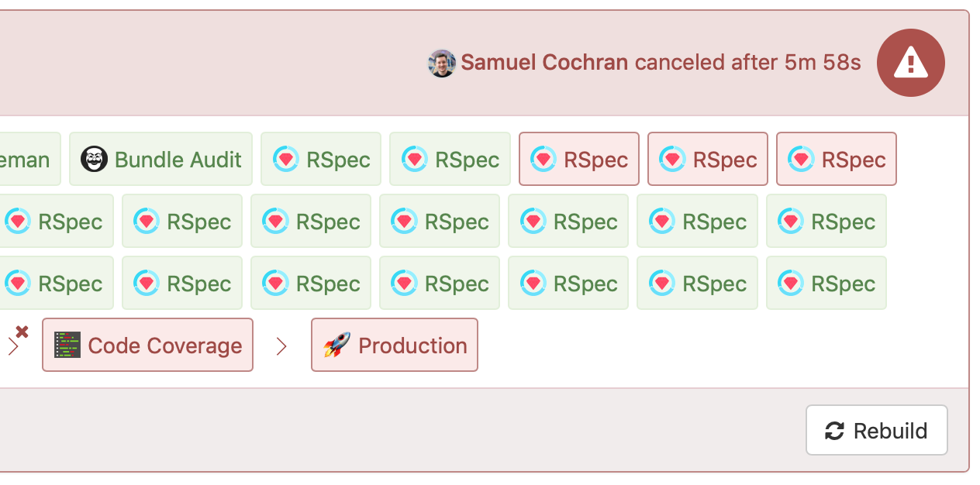Image resolution: width=980 pixels, height=485 pixels.
Task: Click the red warning triangle status icon
Action: click(x=910, y=63)
